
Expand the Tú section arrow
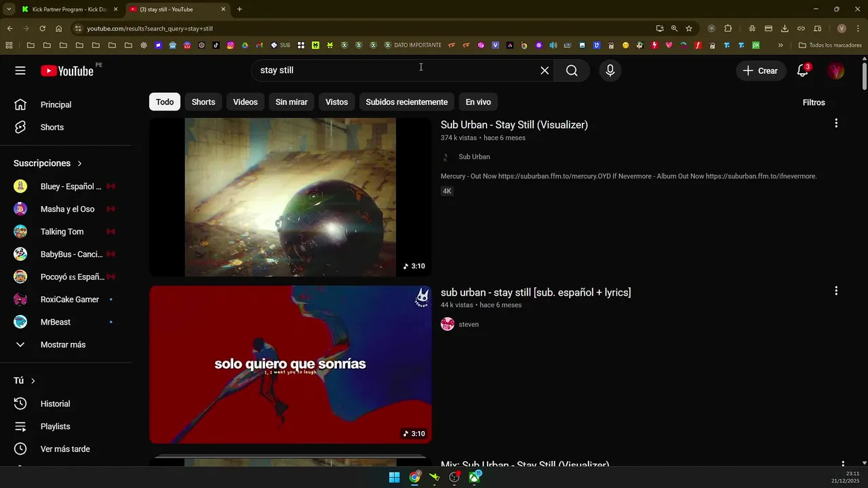[x=33, y=381]
